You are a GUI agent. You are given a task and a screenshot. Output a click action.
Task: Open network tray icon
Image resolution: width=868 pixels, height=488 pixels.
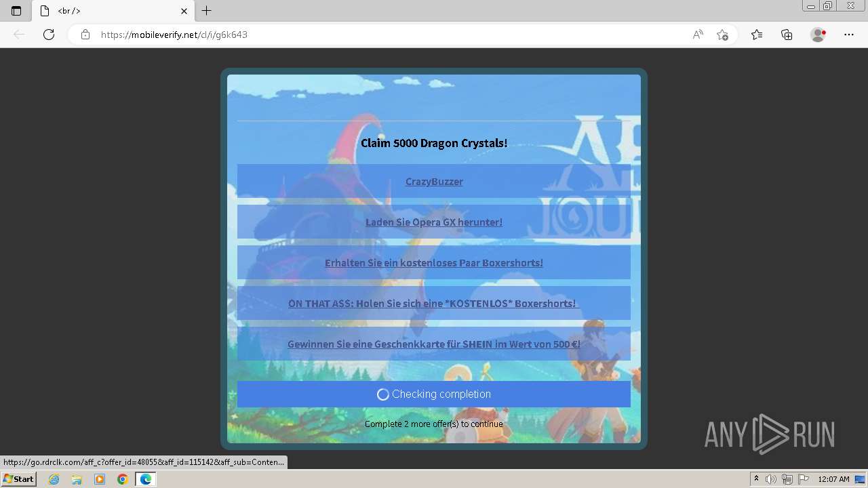point(787,479)
